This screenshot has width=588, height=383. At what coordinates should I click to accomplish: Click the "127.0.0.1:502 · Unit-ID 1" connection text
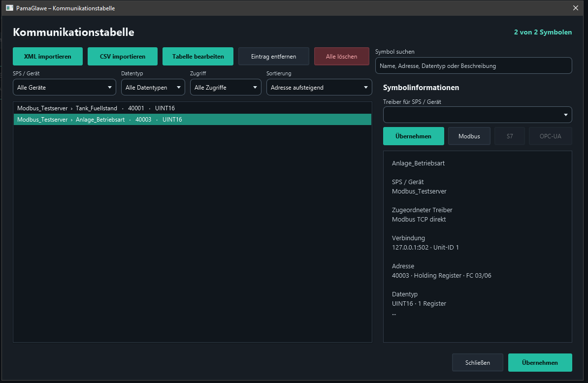pyautogui.click(x=425, y=247)
